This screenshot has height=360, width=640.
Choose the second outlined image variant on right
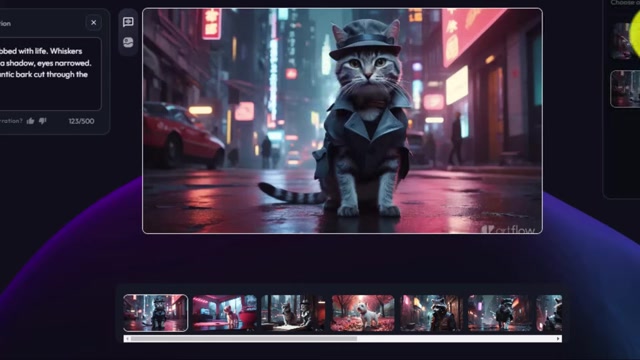[x=625, y=89]
